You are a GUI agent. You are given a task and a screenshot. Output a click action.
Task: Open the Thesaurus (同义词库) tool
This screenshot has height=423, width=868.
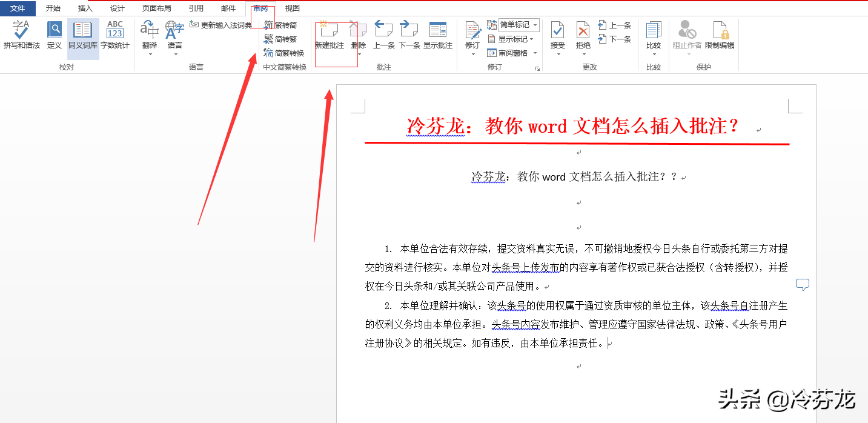83,35
